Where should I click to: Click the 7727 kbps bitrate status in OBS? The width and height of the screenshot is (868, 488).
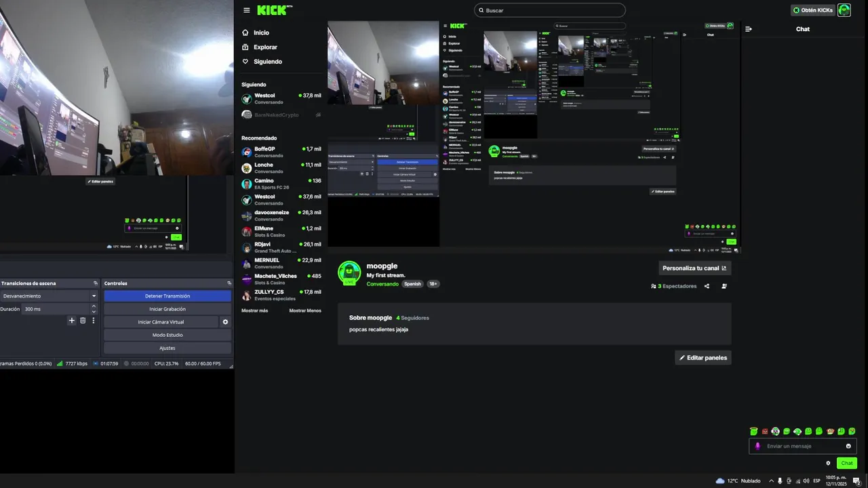pyautogui.click(x=72, y=363)
